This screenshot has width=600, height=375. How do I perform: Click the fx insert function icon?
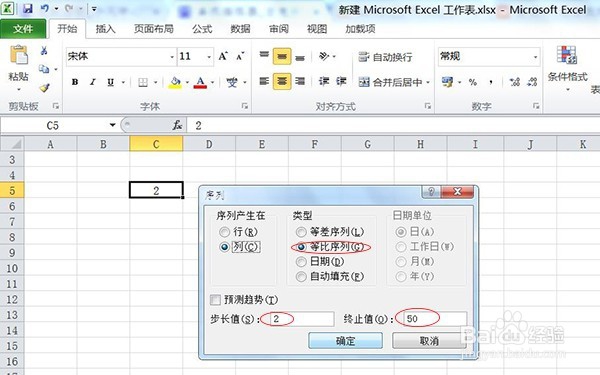tap(177, 125)
